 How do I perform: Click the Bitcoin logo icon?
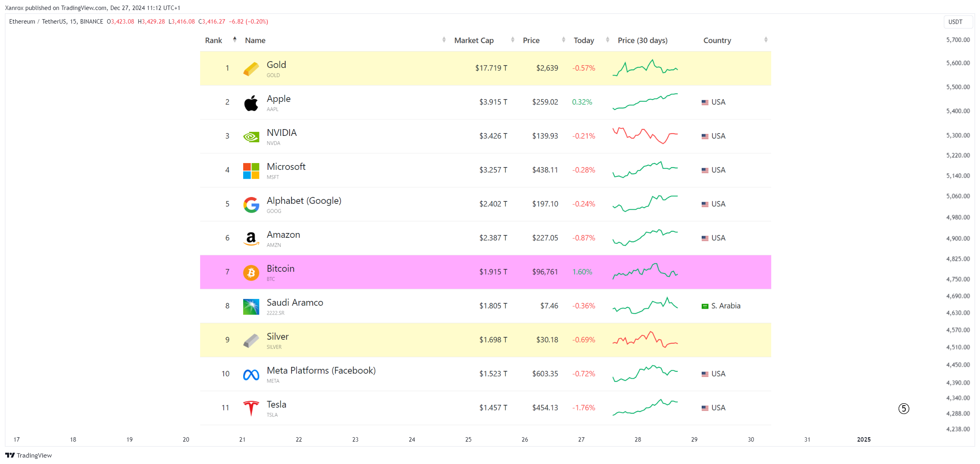pos(251,273)
